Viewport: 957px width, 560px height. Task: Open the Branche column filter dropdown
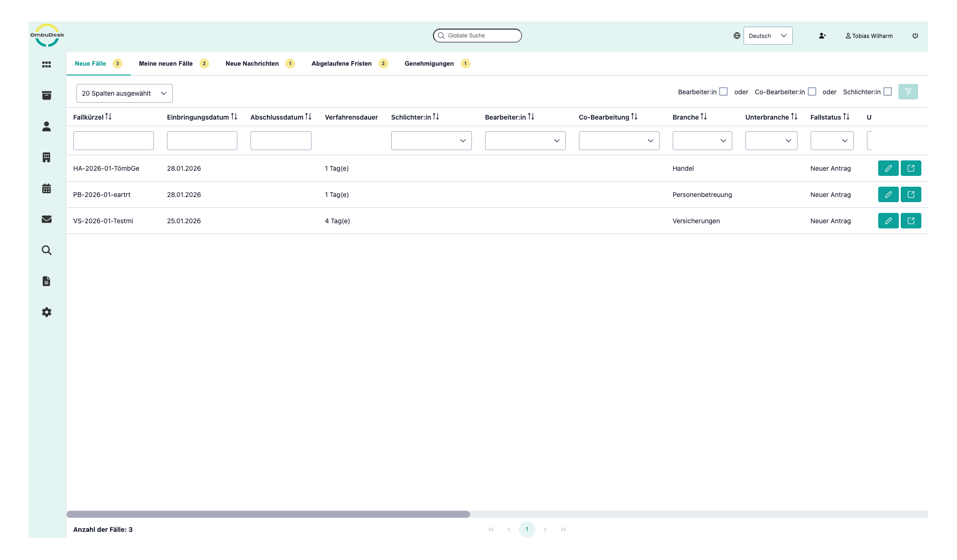(702, 141)
